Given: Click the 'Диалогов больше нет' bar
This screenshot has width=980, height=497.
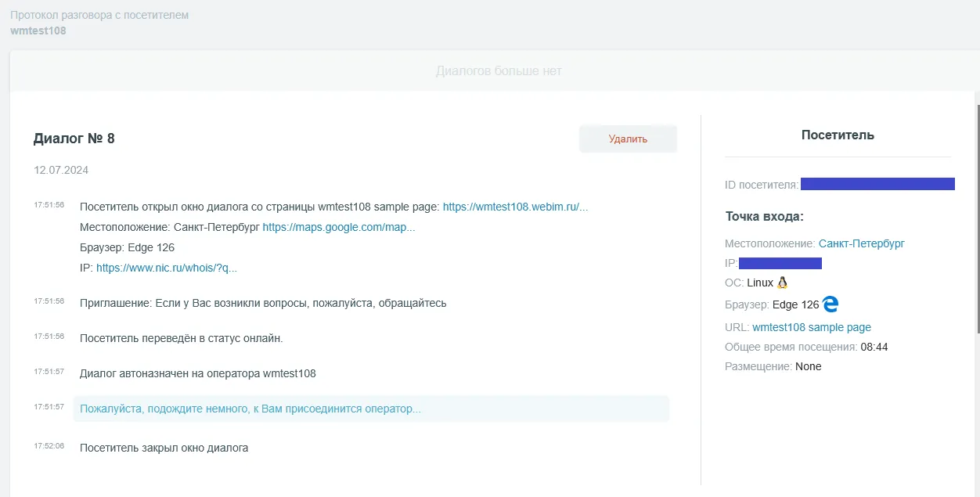Looking at the screenshot, I should pos(498,71).
